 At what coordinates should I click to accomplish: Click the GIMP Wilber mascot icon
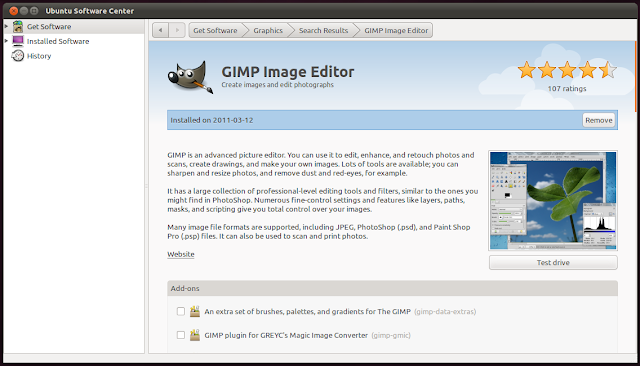pos(190,77)
